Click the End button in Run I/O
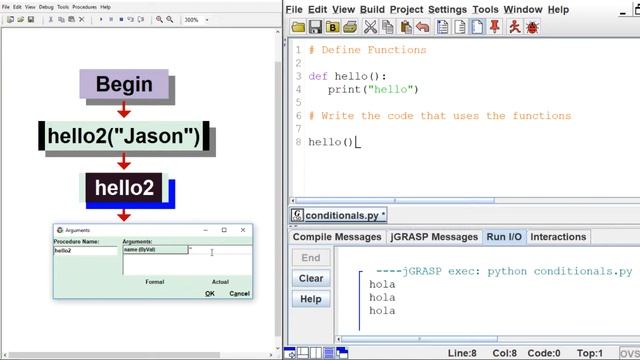Screen dimensions: 640x360 pyautogui.click(x=311, y=258)
